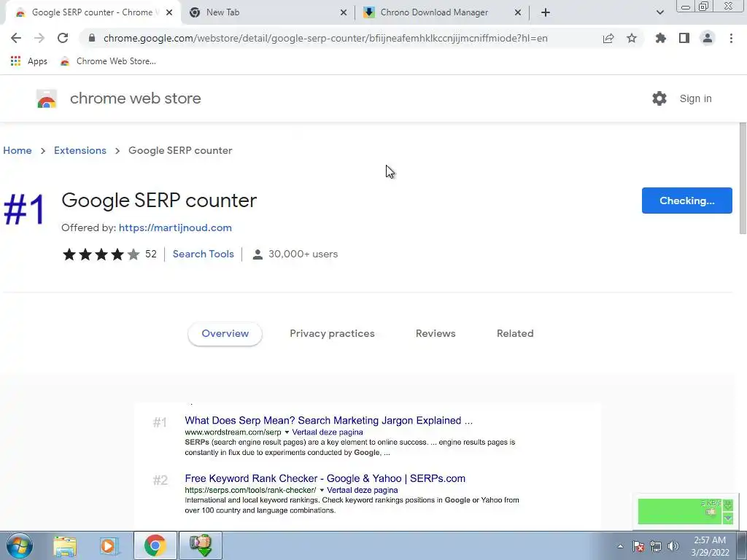
Task: Go to the Extensions breadcrumb
Action: 80,150
